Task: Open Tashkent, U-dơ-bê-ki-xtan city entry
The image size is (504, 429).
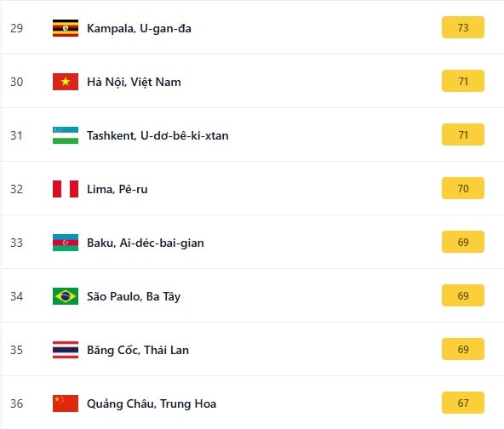Action: coord(157,135)
